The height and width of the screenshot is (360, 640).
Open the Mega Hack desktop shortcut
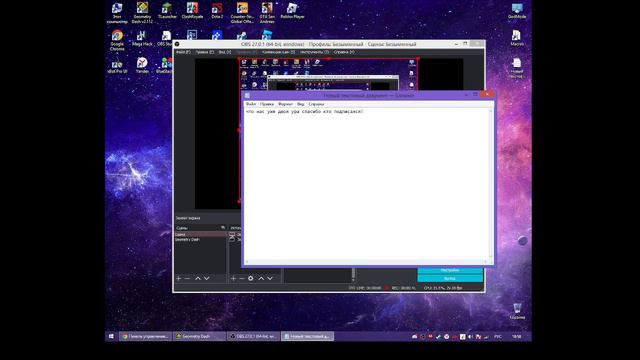(x=142, y=38)
